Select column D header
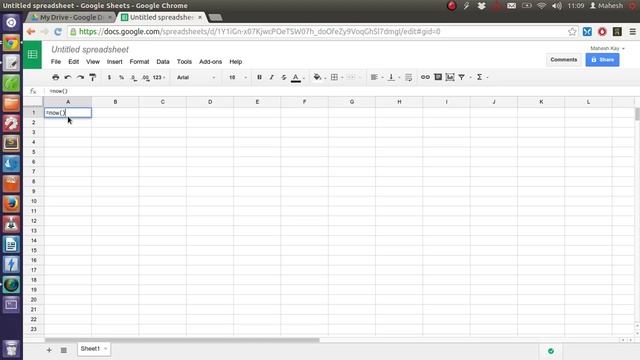640x360 pixels. [x=210, y=102]
